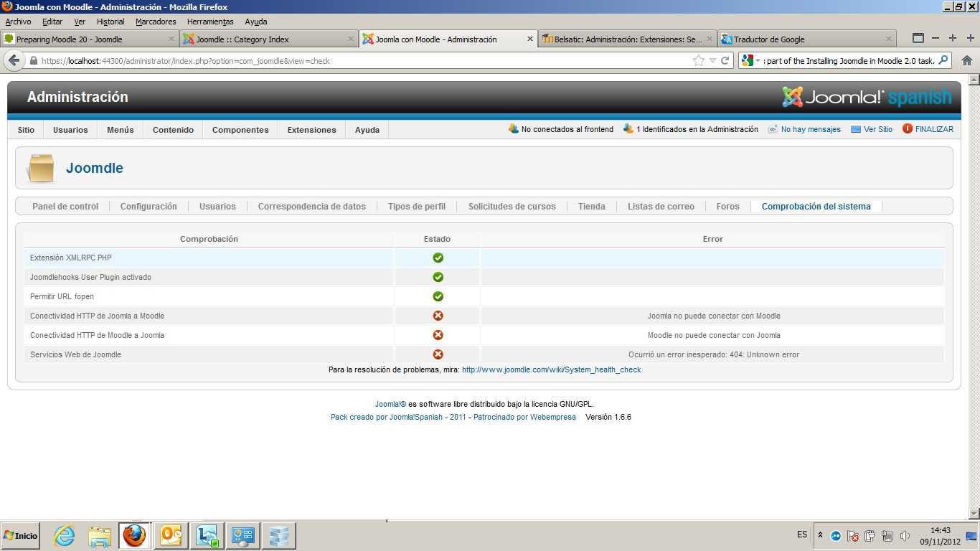Click the search magnifier in the search box

[943, 61]
